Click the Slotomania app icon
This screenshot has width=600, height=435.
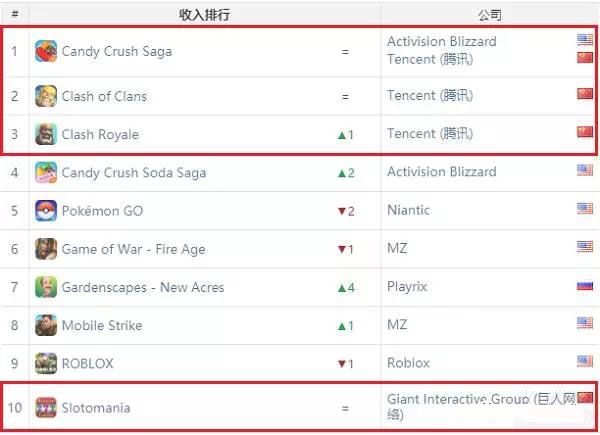point(46,407)
